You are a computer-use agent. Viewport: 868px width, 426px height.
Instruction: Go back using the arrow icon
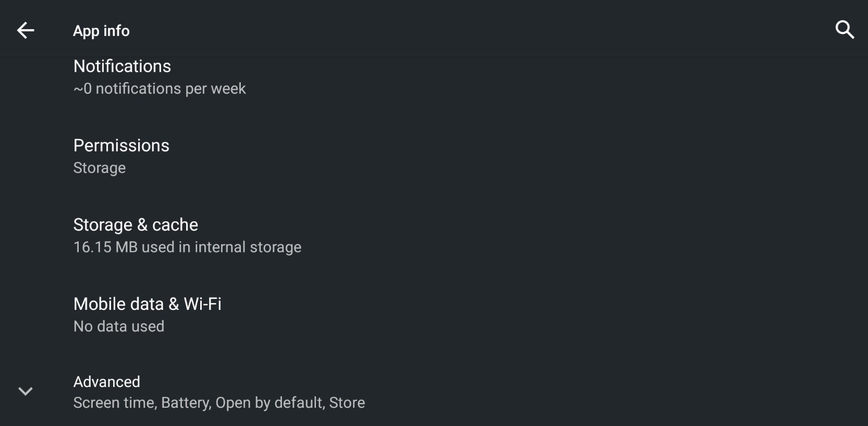pos(26,31)
